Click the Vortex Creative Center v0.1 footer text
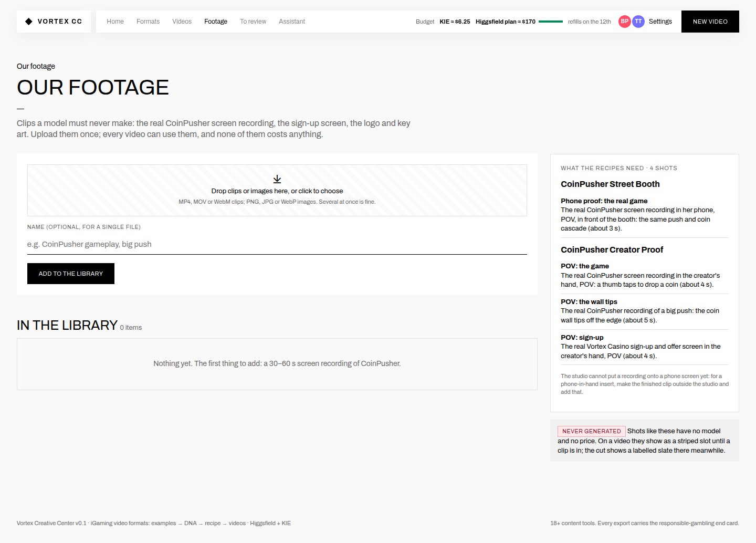This screenshot has height=543, width=756. (x=154, y=523)
